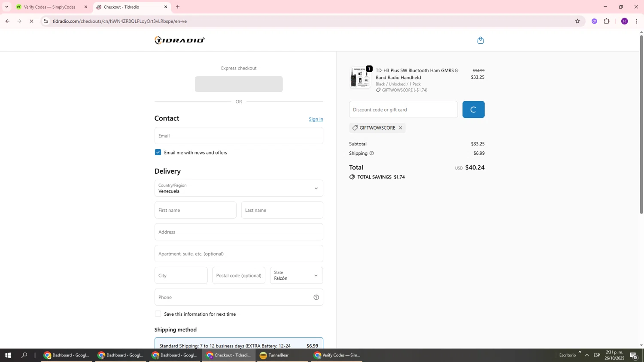
Task: Open first Dashboard - Google taskbar window
Action: (67, 355)
